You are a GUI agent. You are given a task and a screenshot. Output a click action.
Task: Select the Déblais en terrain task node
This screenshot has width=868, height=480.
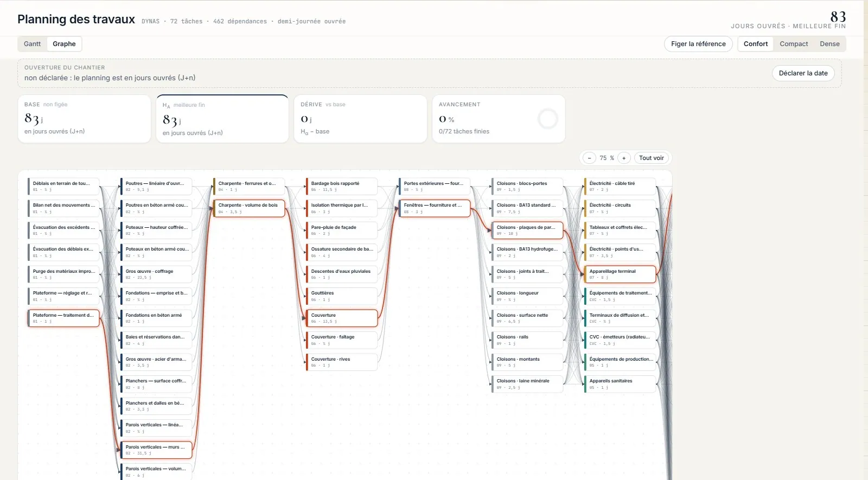pos(63,186)
